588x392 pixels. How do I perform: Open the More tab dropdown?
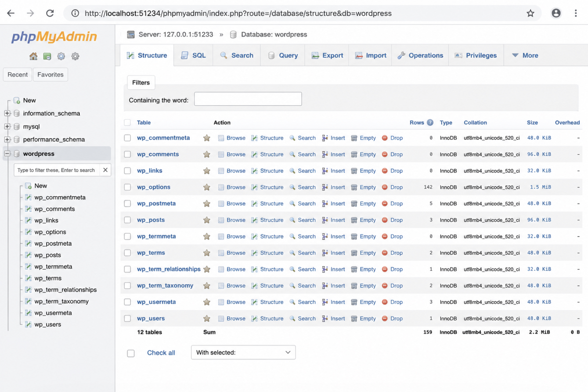[x=525, y=55]
